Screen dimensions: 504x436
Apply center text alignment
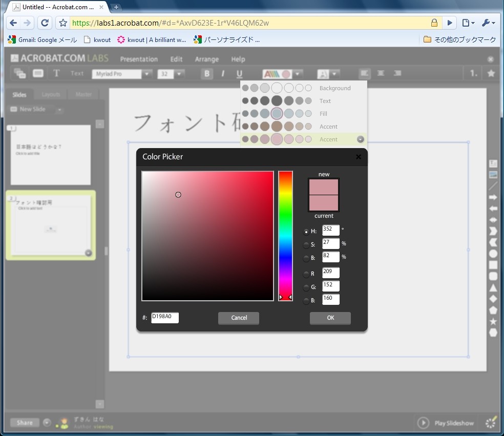(381, 73)
